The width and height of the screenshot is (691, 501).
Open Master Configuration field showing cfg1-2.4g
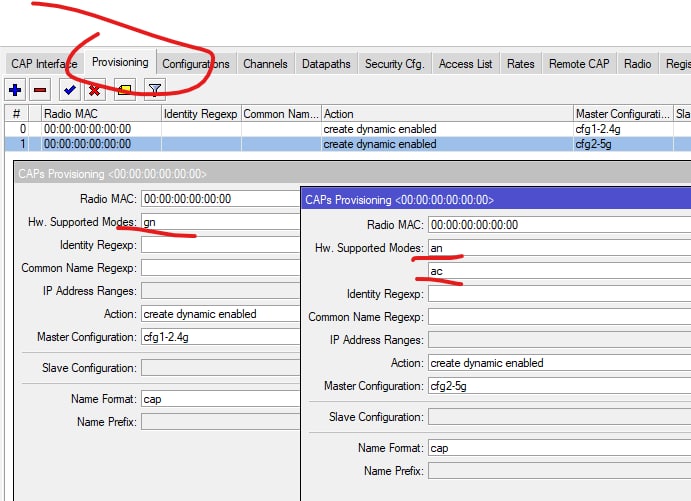[220, 337]
